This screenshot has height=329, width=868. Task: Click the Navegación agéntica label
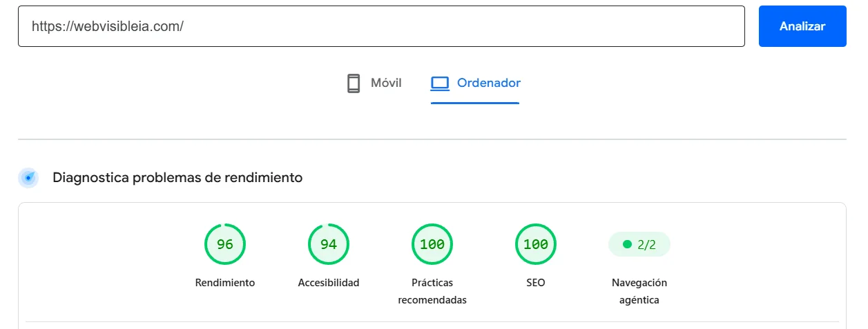pyautogui.click(x=639, y=291)
